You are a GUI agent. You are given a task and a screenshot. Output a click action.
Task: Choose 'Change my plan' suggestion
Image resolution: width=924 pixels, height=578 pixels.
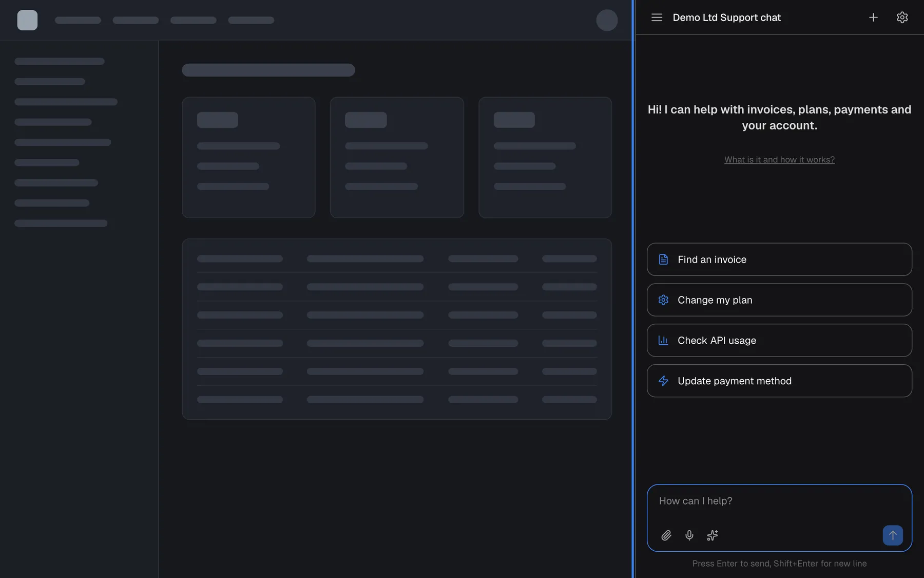[x=779, y=300]
